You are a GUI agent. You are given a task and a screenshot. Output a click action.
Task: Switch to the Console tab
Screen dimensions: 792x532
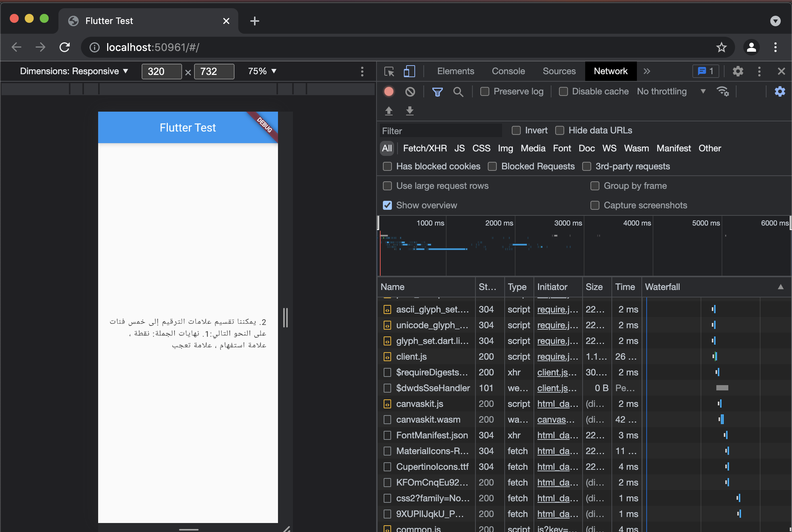point(508,71)
